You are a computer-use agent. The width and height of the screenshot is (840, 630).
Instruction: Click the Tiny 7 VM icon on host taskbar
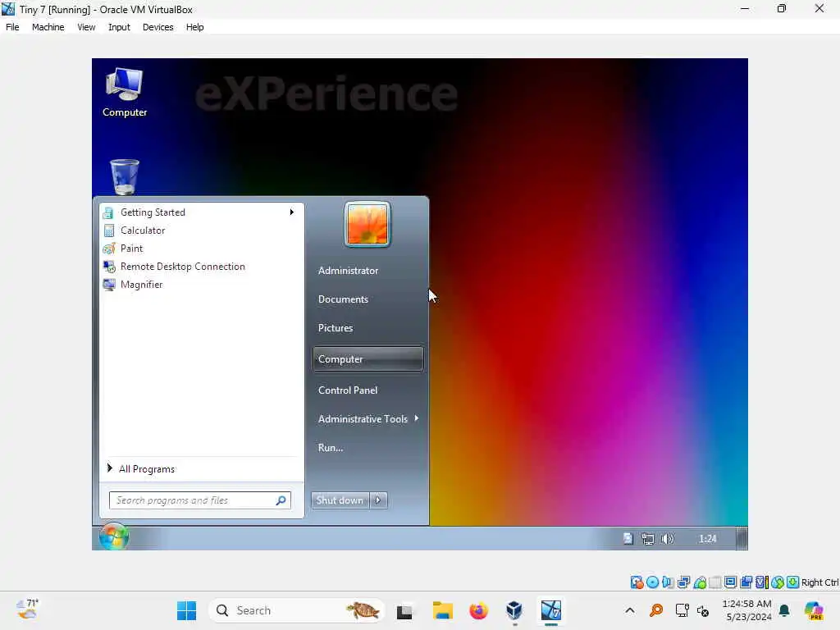coord(550,610)
